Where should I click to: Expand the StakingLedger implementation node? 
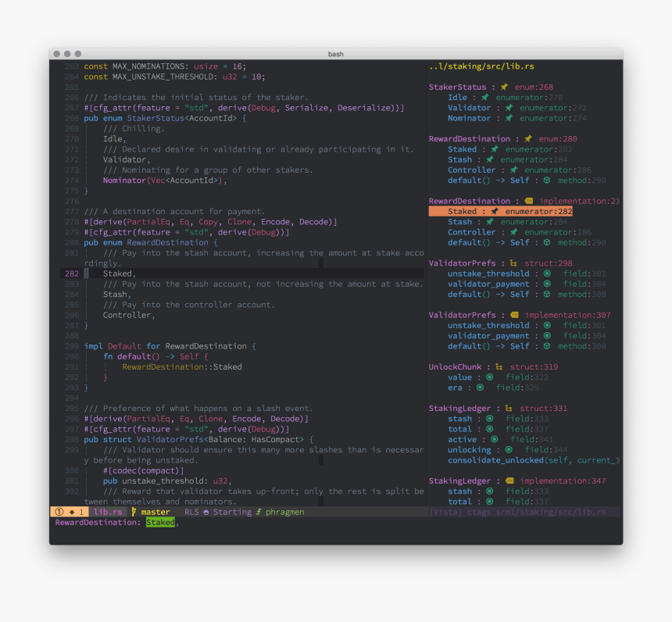click(x=461, y=480)
